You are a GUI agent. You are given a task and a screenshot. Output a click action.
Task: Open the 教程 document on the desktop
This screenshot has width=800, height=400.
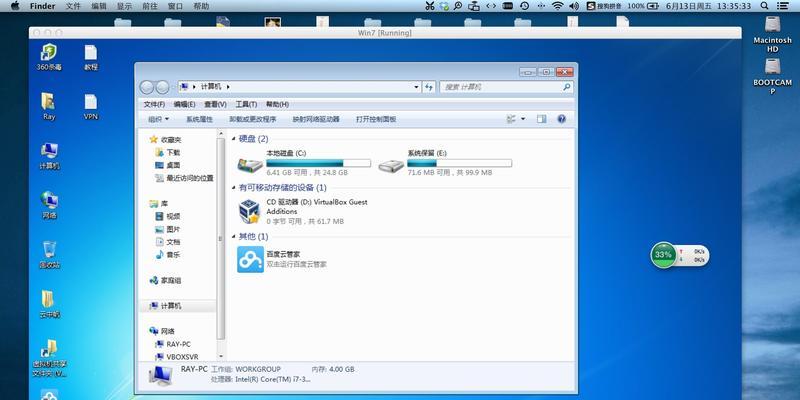[91, 57]
